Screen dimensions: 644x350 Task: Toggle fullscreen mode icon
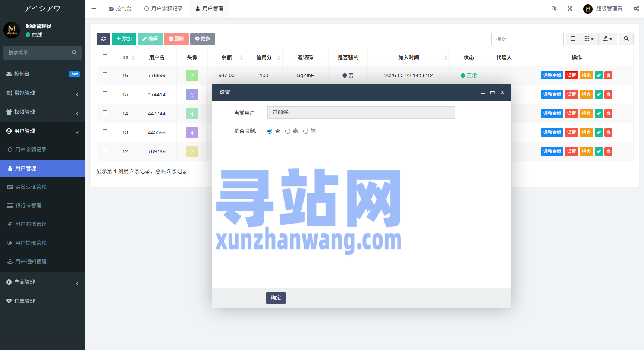(570, 9)
